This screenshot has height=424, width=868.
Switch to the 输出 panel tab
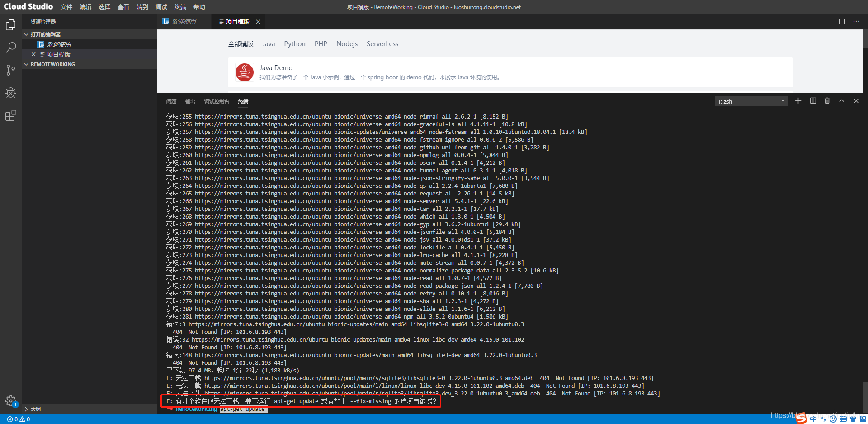tap(190, 101)
